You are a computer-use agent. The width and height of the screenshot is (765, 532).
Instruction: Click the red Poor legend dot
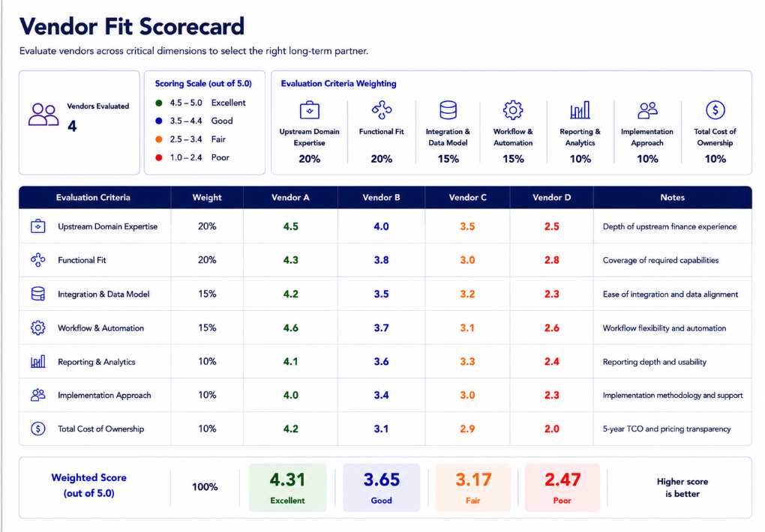(x=158, y=157)
